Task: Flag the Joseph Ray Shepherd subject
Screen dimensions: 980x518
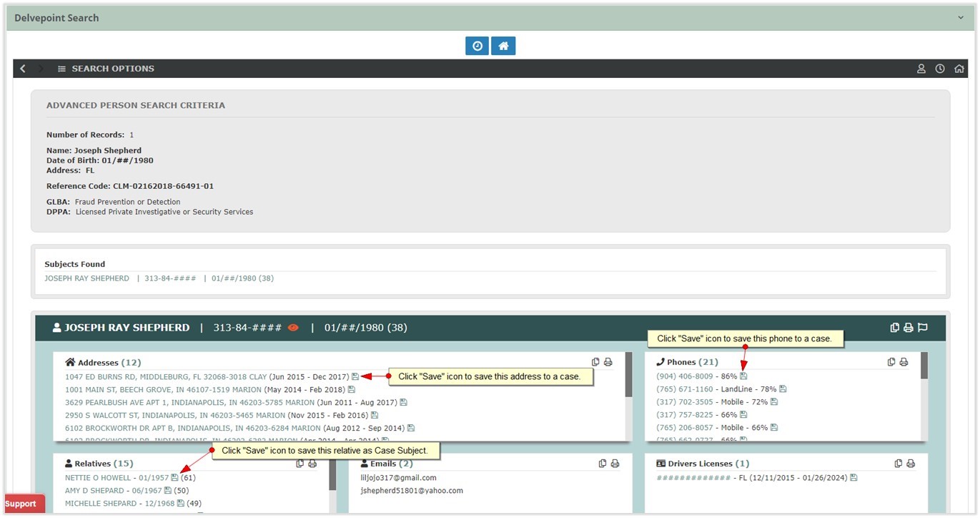Action: coord(923,328)
